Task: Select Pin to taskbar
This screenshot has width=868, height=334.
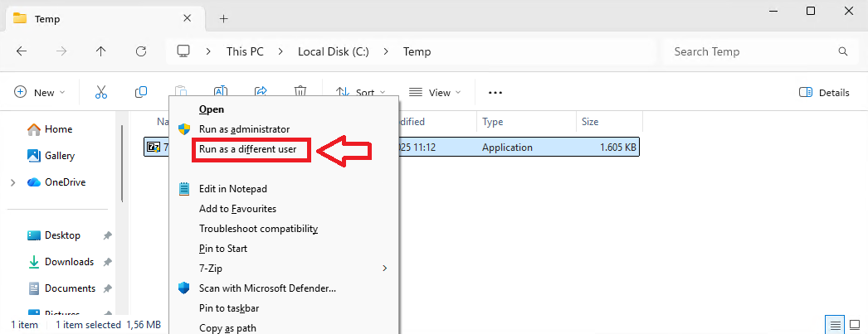Action: pos(284,308)
